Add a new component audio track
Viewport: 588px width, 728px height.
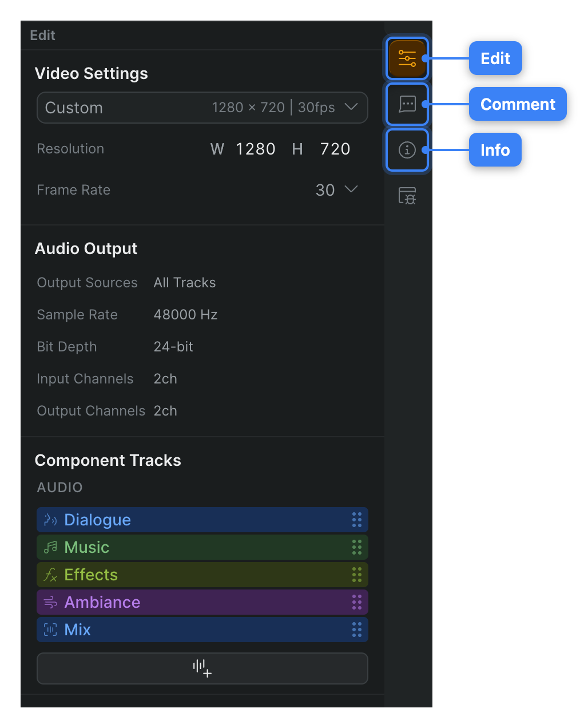(x=202, y=668)
